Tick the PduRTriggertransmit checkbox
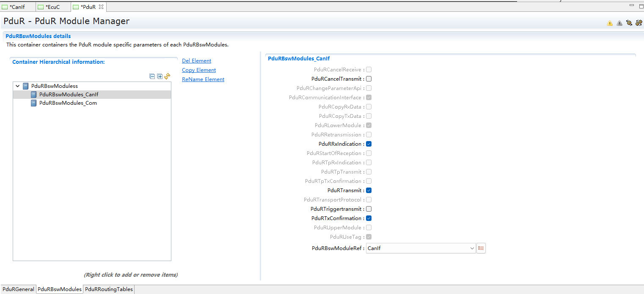Screen dimensions: 644x294 pos(369,209)
